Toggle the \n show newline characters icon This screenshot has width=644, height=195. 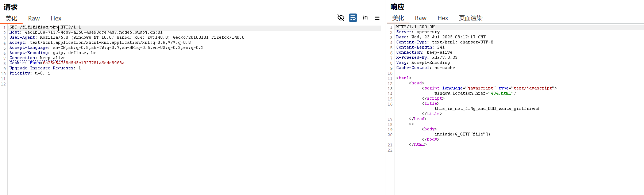click(x=365, y=18)
